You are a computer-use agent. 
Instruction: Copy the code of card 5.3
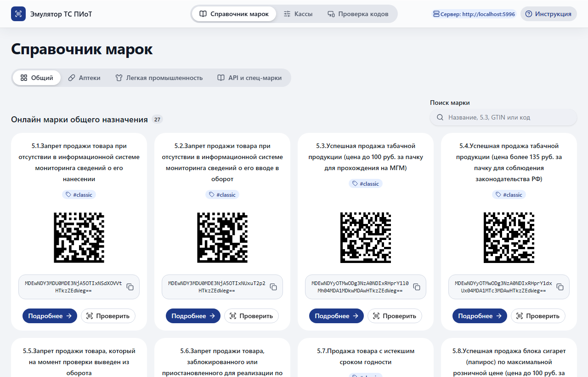click(417, 287)
